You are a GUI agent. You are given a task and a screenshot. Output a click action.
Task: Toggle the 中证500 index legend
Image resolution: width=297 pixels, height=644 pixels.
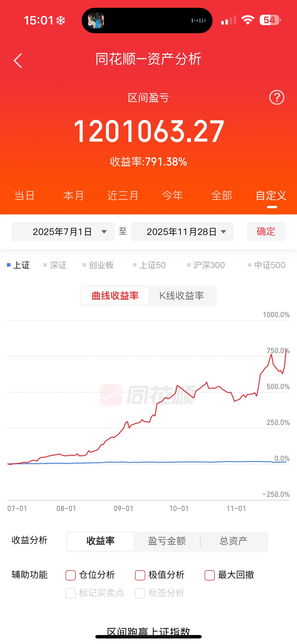point(267,265)
